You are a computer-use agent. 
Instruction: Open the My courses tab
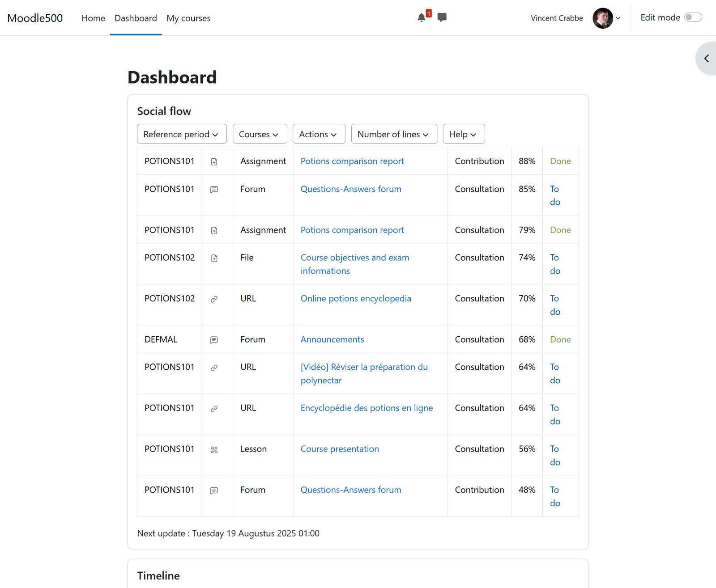188,18
